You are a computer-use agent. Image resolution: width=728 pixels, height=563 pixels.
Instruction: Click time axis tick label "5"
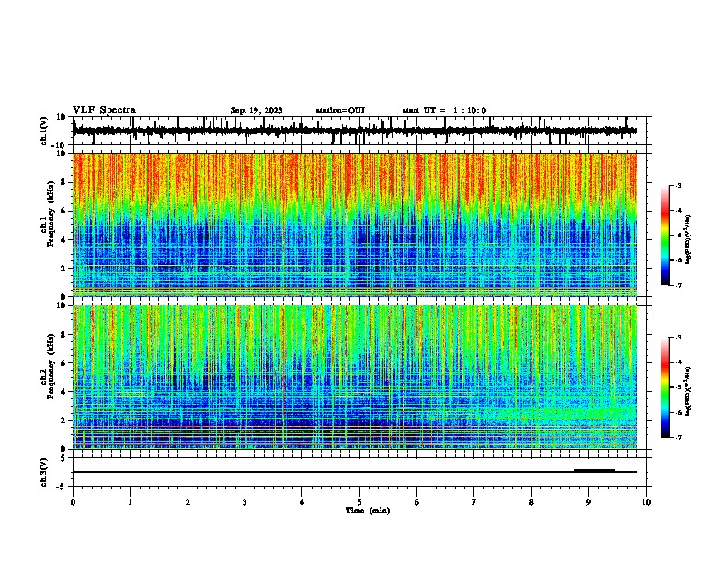click(359, 502)
